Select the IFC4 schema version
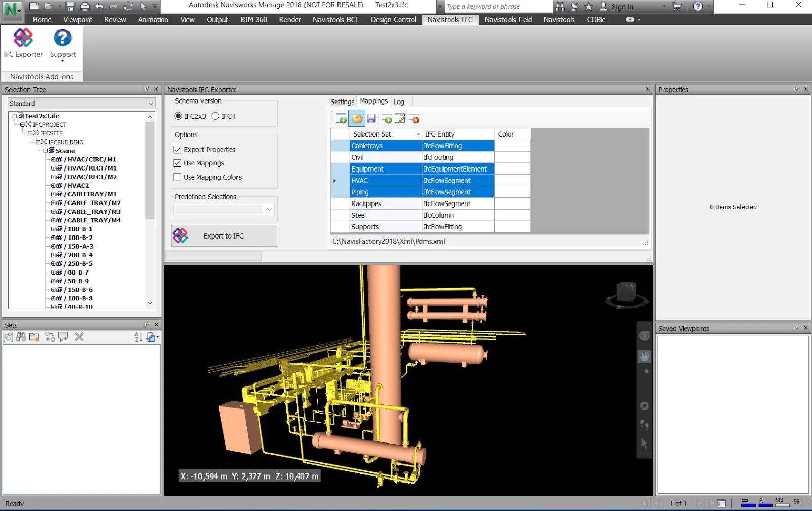This screenshot has height=511, width=812. (x=215, y=116)
